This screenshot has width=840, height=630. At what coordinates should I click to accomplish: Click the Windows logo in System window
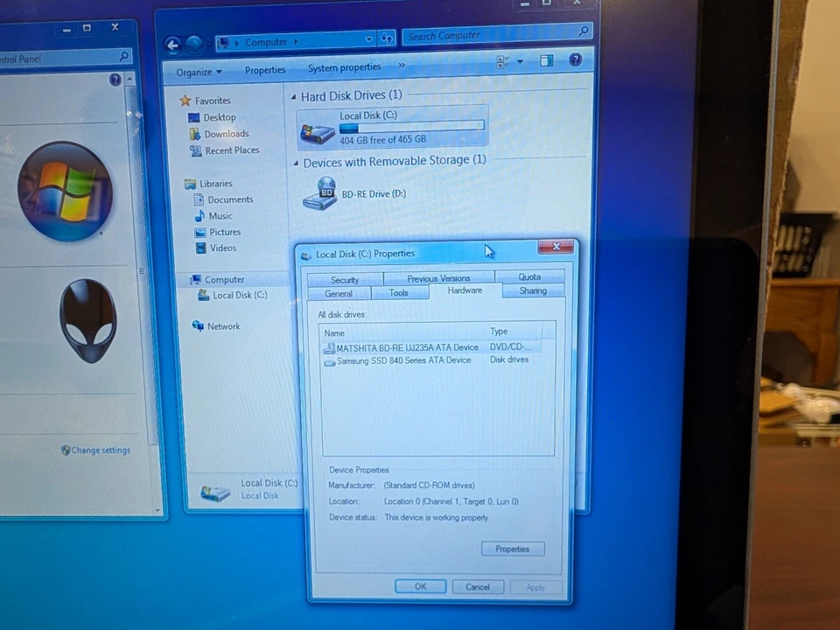pos(66,191)
